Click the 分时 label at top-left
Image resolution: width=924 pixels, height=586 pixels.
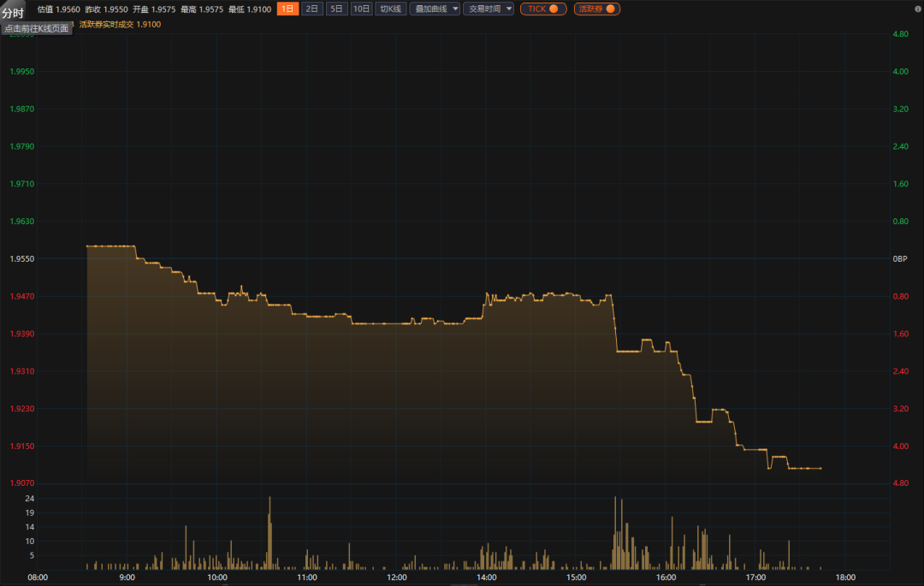[13, 12]
